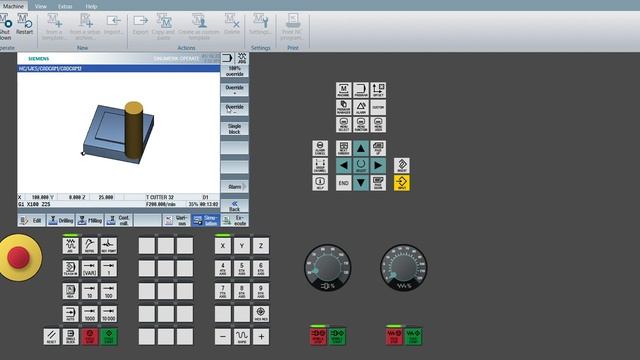Viewport: 640px width, 360px height.
Task: Adjust the spindle override dial
Action: pos(327,267)
